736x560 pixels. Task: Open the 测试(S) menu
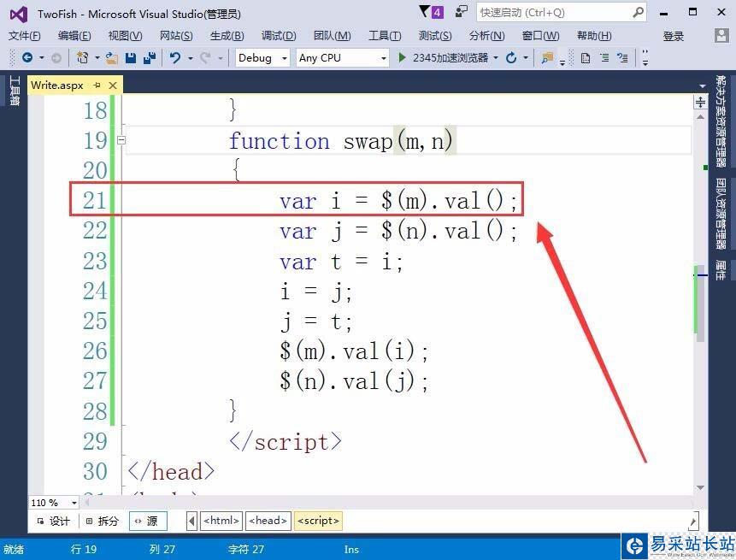click(435, 36)
